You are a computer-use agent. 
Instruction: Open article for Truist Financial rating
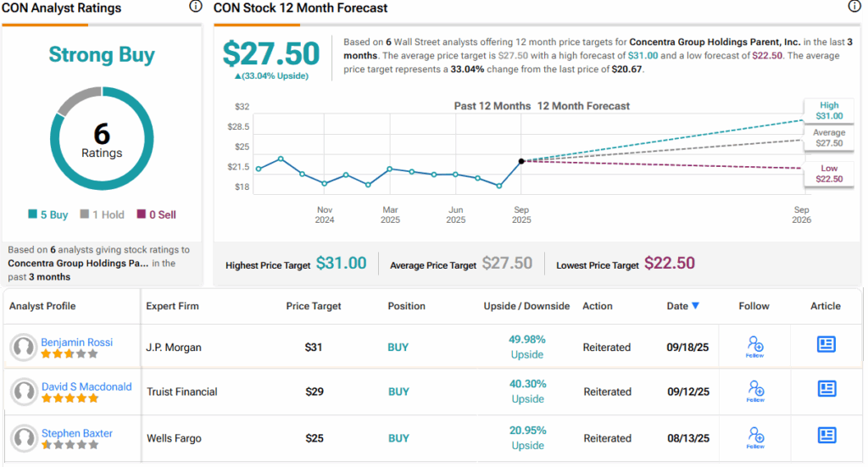point(826,389)
